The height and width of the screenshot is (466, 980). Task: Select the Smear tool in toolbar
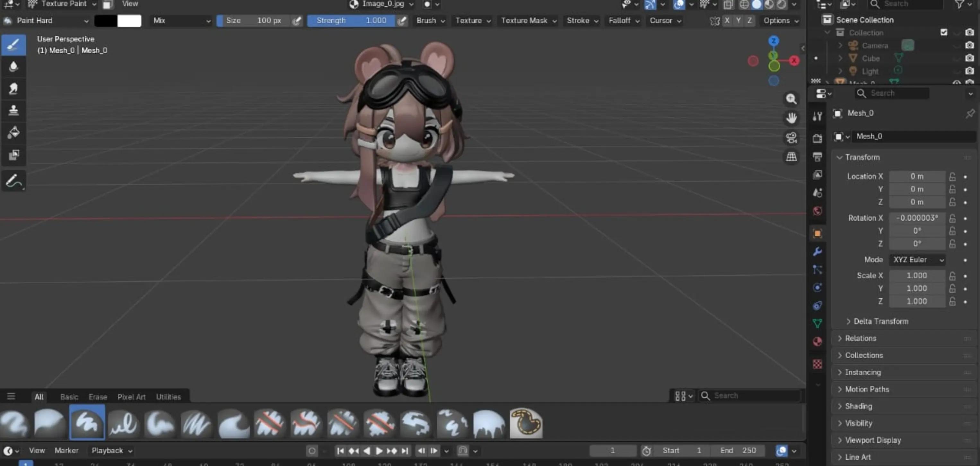pyautogui.click(x=14, y=89)
